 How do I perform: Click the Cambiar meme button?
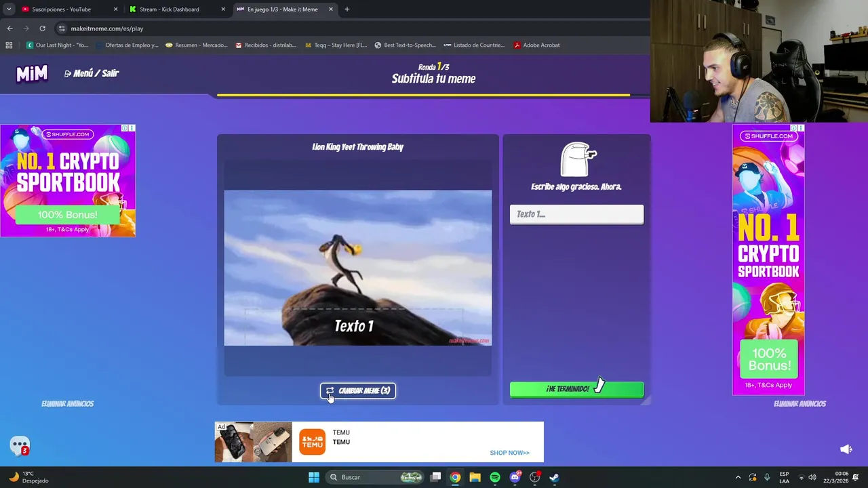coord(358,390)
